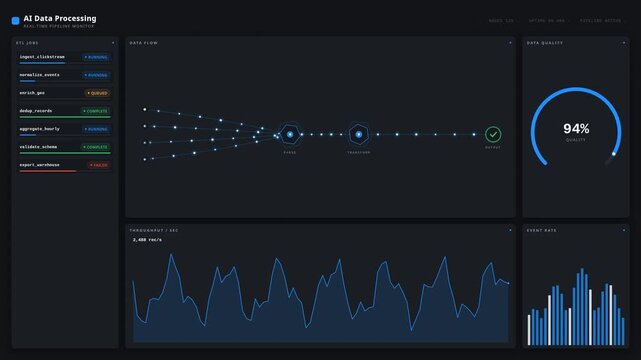Open the ETL Jobs panel dot menu
641x360 pixels.
pos(113,43)
